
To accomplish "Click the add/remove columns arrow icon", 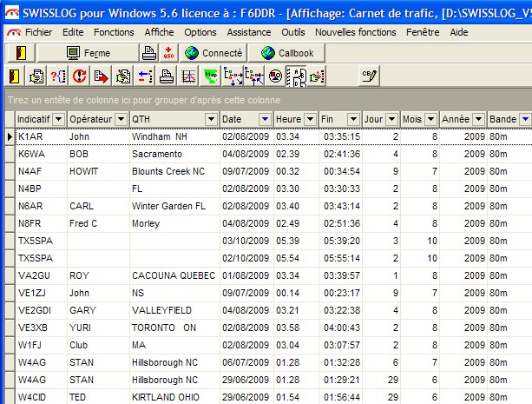I will tap(145, 76).
